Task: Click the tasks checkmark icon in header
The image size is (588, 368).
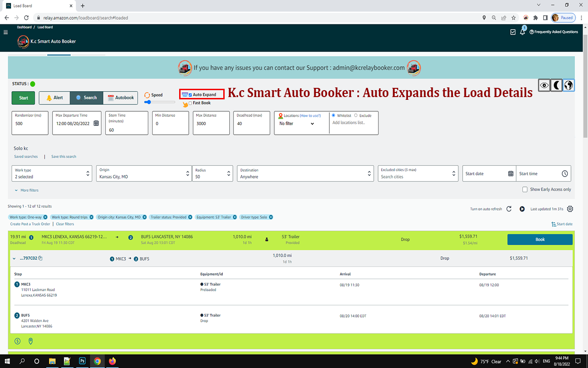Action: 513,32
